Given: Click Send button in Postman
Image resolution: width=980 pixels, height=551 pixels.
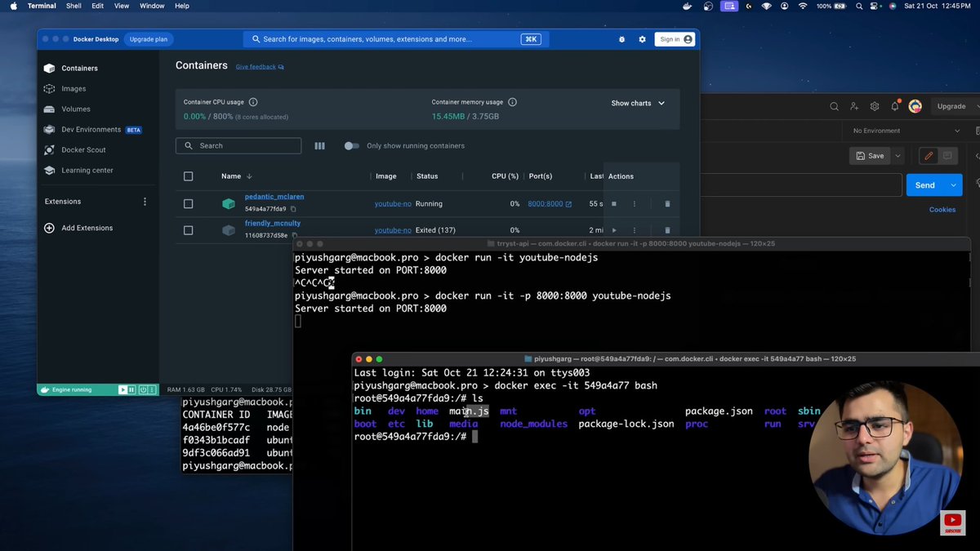Looking at the screenshot, I should [x=925, y=185].
